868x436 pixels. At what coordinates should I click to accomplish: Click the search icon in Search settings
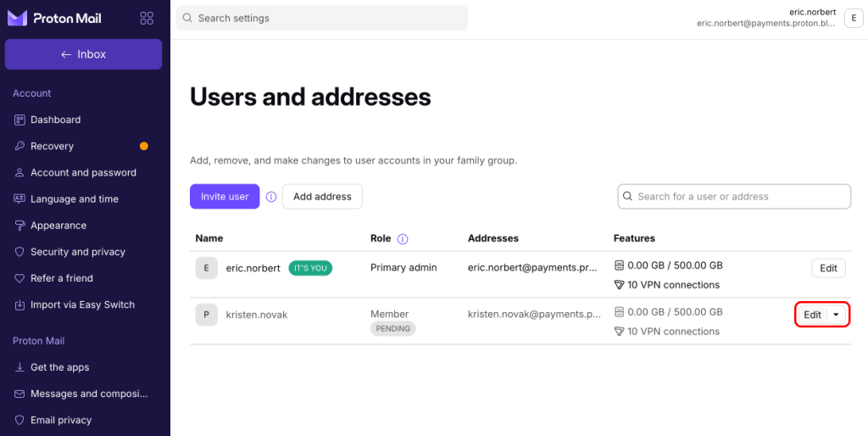coord(187,19)
